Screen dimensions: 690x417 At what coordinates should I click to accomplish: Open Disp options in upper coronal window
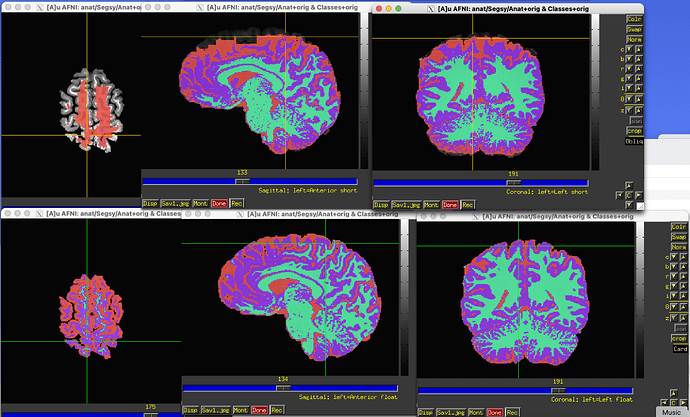pyautogui.click(x=381, y=205)
